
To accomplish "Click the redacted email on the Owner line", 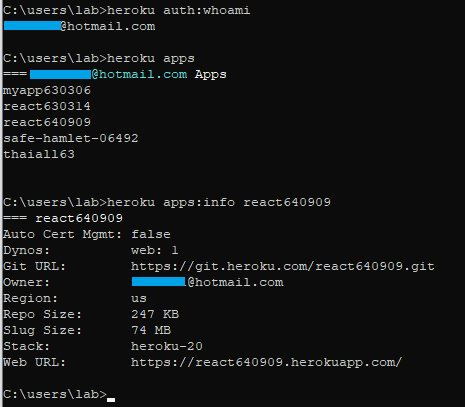I will point(207,282).
